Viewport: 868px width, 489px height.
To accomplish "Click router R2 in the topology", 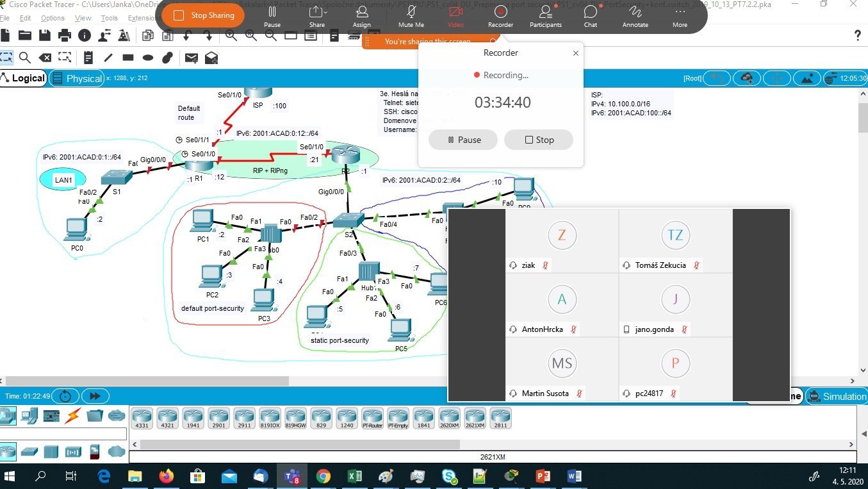I will pyautogui.click(x=345, y=156).
